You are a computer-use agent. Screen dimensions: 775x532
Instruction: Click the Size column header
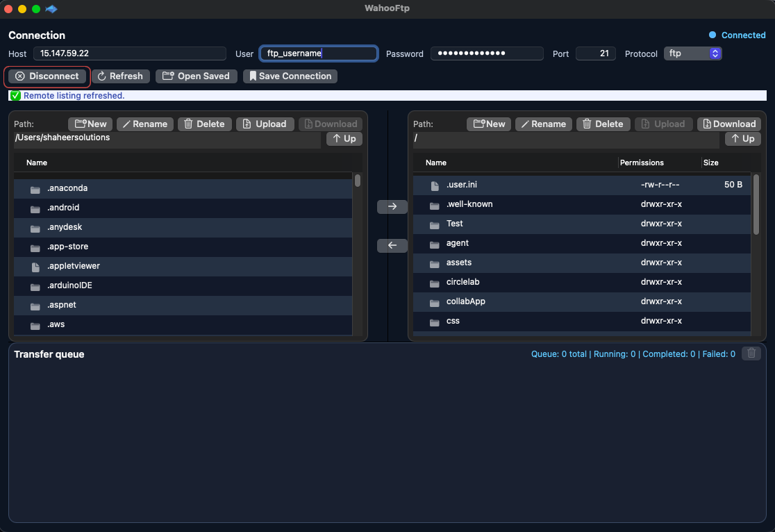(x=710, y=163)
